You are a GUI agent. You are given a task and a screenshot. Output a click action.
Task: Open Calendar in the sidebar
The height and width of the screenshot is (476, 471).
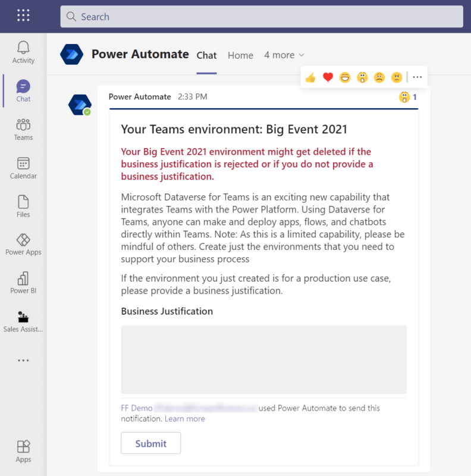click(23, 168)
